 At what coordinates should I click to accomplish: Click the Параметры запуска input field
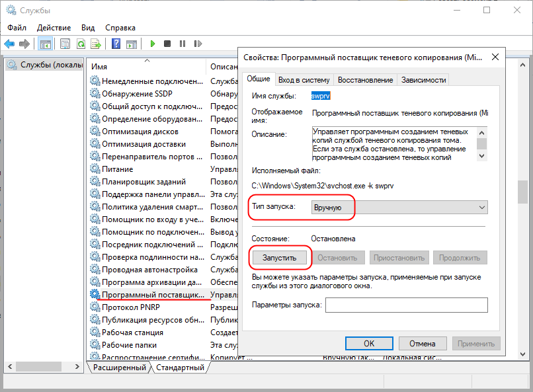406,305
